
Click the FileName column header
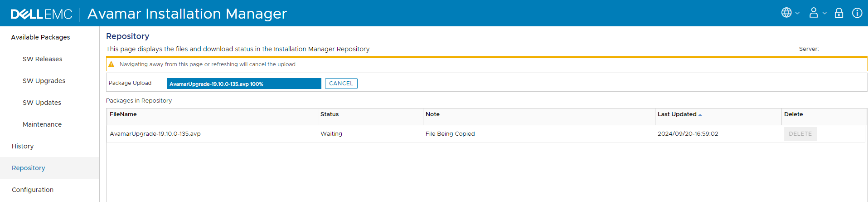click(x=123, y=114)
